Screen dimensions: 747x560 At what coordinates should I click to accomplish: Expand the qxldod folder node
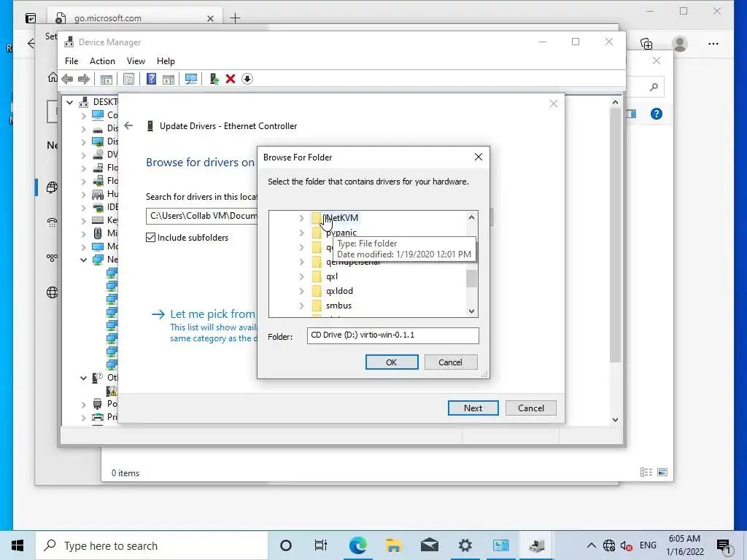[x=301, y=291]
